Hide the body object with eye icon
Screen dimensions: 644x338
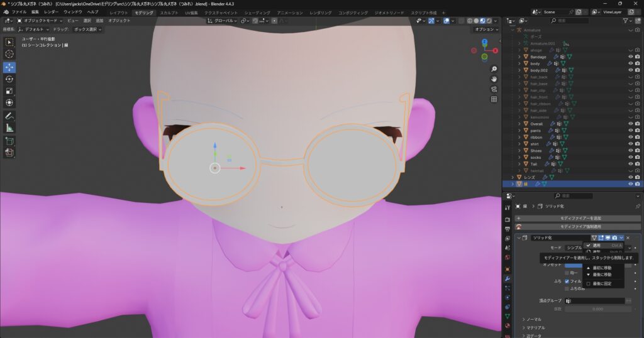point(630,63)
